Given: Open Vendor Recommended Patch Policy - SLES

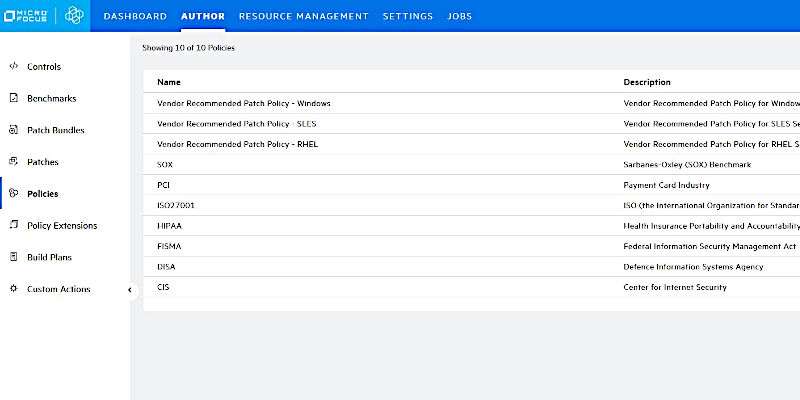Looking at the screenshot, I should 237,123.
